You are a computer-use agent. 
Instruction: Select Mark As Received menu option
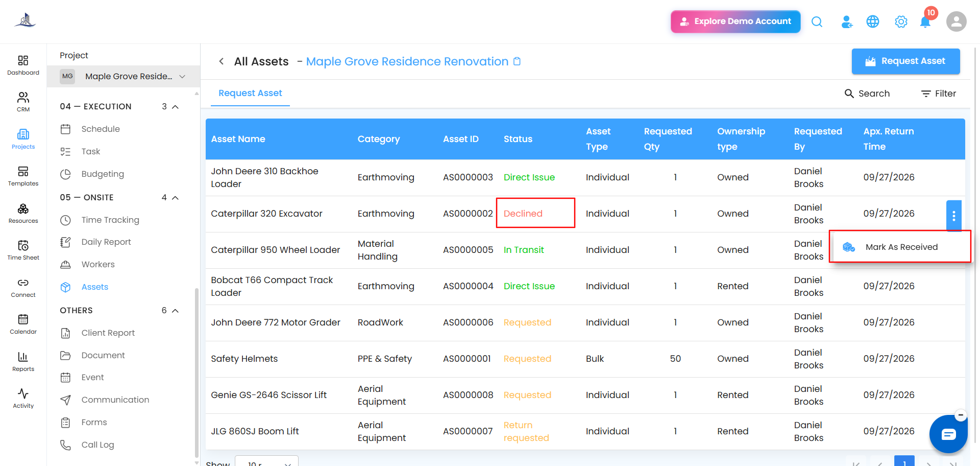click(x=900, y=247)
